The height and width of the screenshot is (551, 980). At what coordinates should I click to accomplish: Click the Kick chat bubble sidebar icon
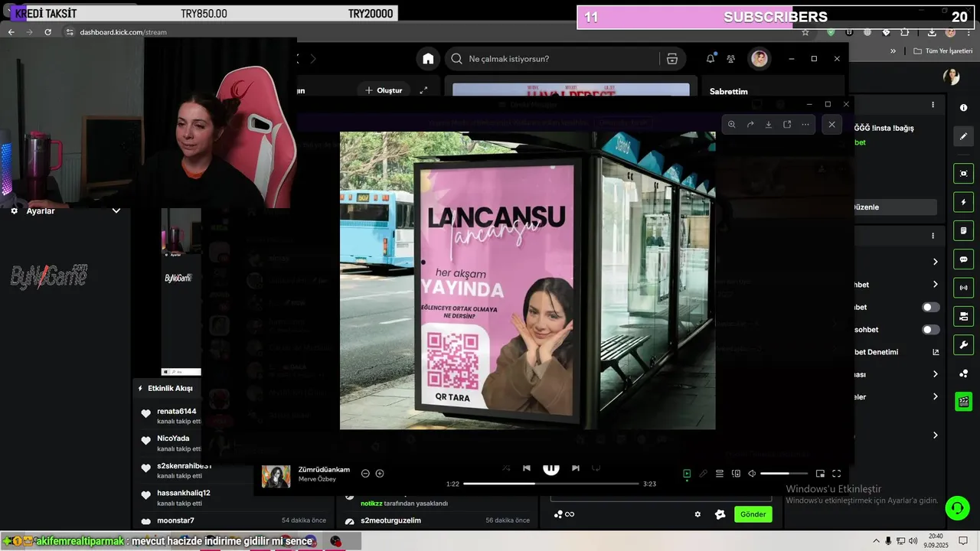[x=964, y=259]
